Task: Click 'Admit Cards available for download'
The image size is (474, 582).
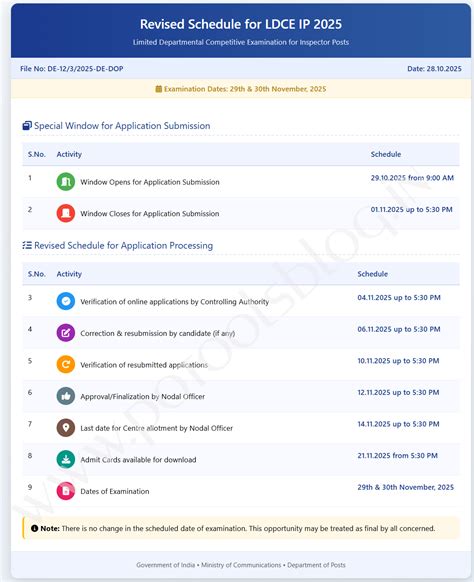Action: coord(138,460)
